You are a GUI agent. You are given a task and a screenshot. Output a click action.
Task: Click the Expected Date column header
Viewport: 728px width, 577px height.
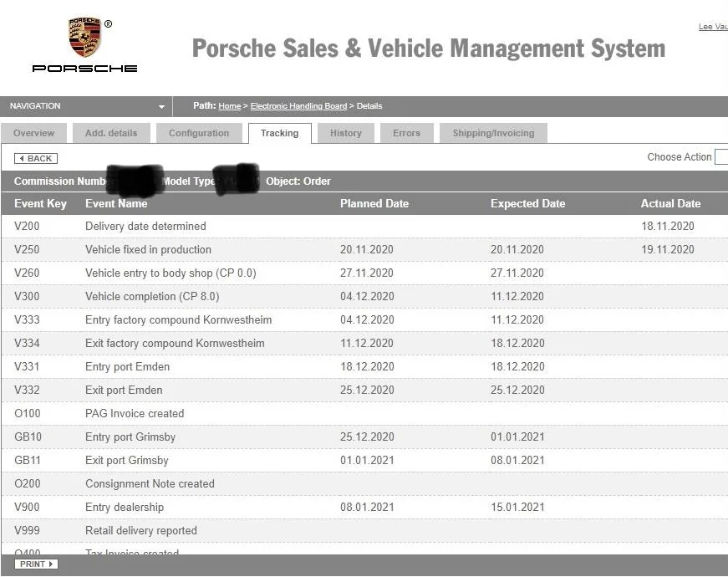pos(528,203)
